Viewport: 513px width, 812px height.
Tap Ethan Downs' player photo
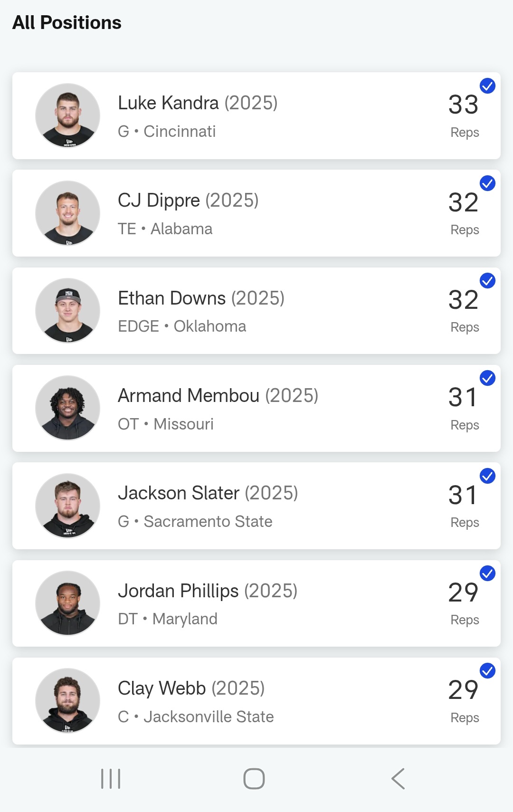pyautogui.click(x=68, y=310)
